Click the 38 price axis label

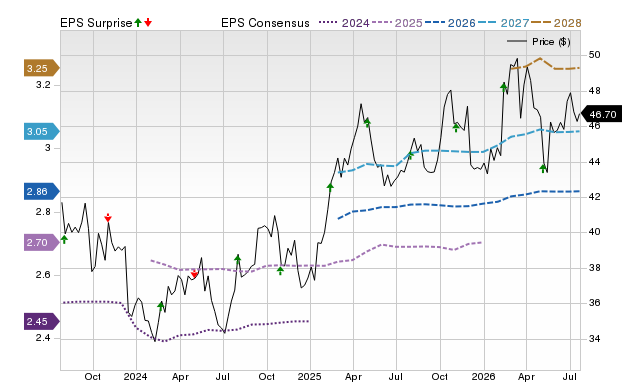[595, 268]
